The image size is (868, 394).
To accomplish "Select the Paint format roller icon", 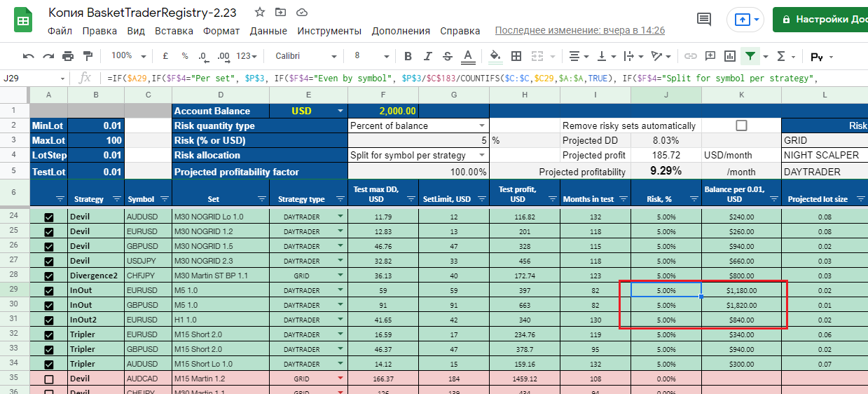I will coord(88,56).
